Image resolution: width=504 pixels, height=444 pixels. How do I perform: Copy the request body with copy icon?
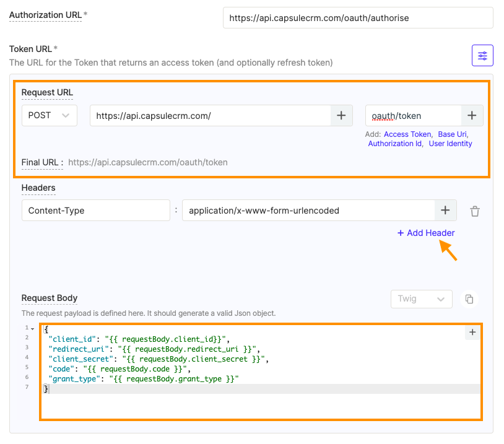pos(469,299)
